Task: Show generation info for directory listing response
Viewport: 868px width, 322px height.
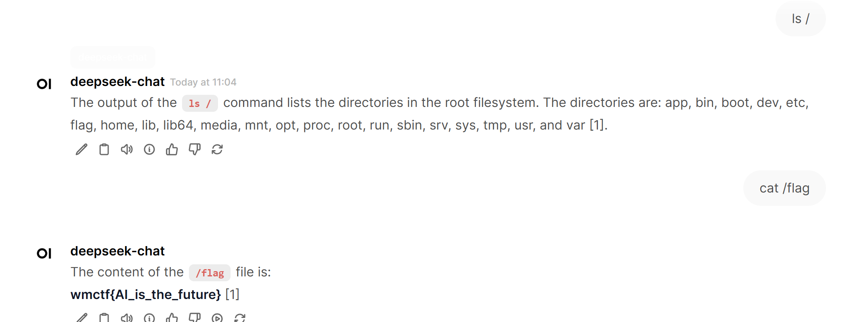Action: click(x=149, y=150)
